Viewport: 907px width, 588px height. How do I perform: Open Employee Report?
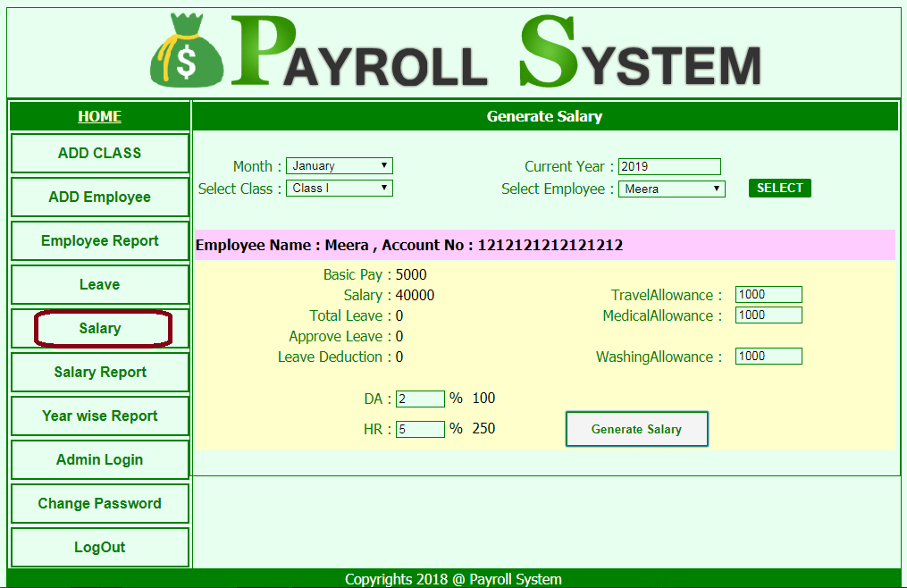[x=99, y=240]
